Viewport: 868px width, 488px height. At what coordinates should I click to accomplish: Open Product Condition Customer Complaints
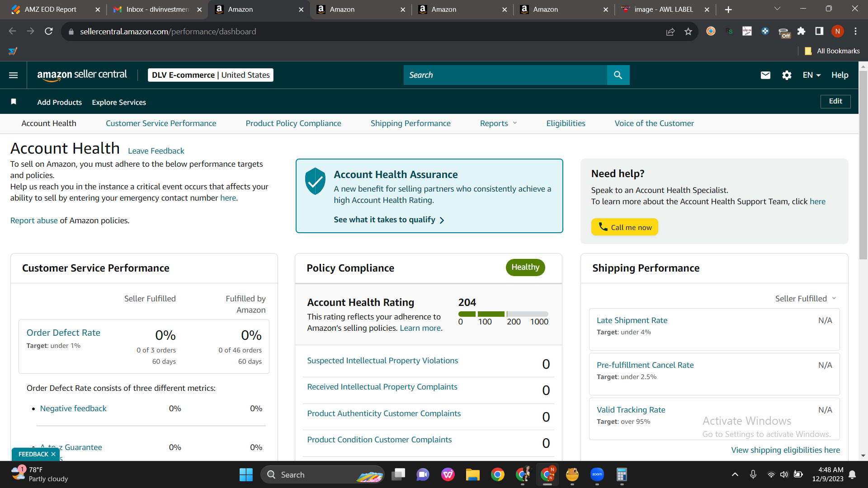point(379,440)
